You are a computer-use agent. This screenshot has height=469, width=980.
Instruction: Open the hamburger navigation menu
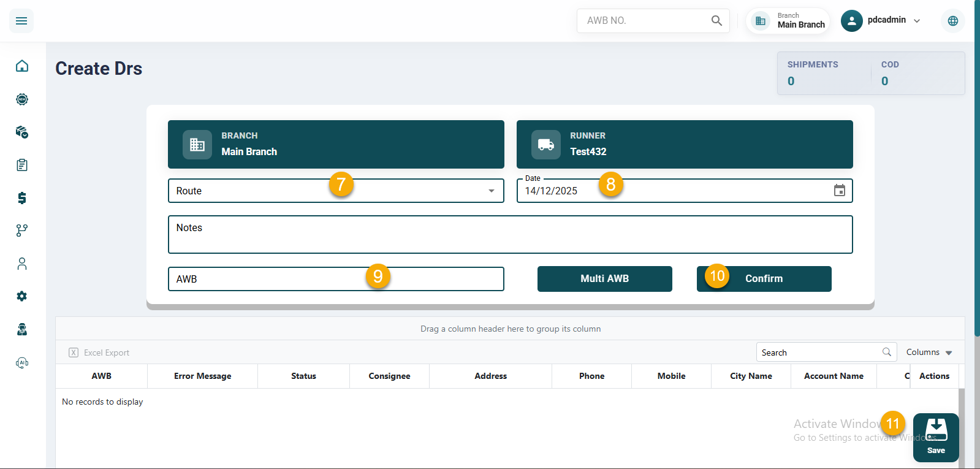(21, 21)
